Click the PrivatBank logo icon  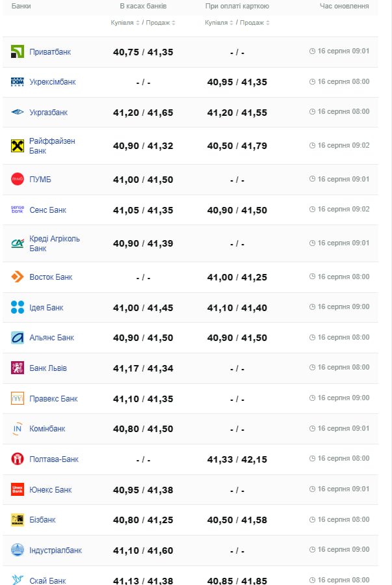(18, 52)
